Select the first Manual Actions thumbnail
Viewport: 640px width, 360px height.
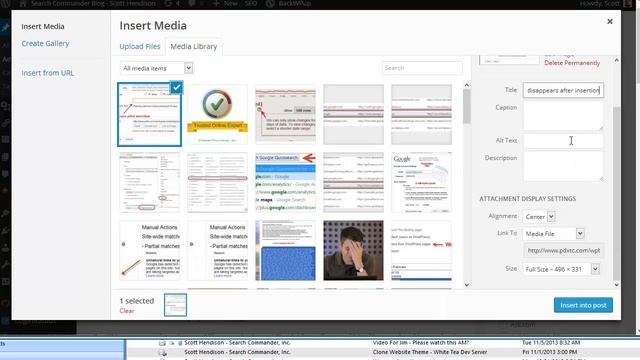pos(149,250)
